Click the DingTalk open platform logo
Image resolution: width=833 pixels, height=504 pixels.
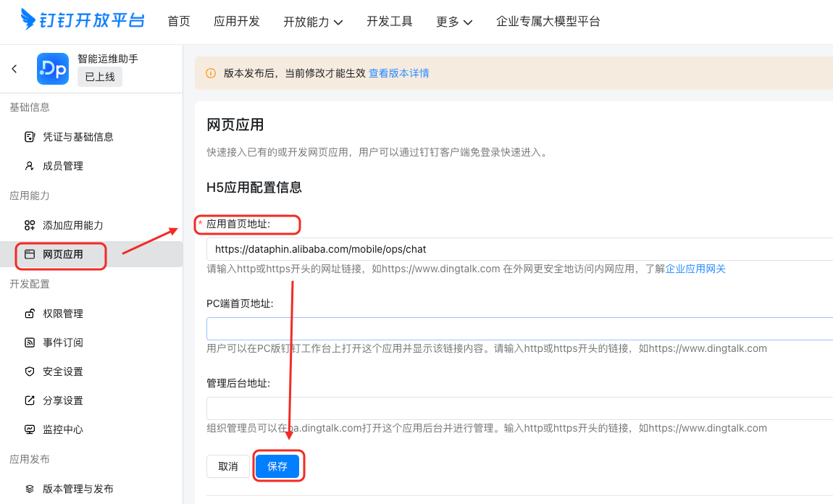click(x=83, y=20)
